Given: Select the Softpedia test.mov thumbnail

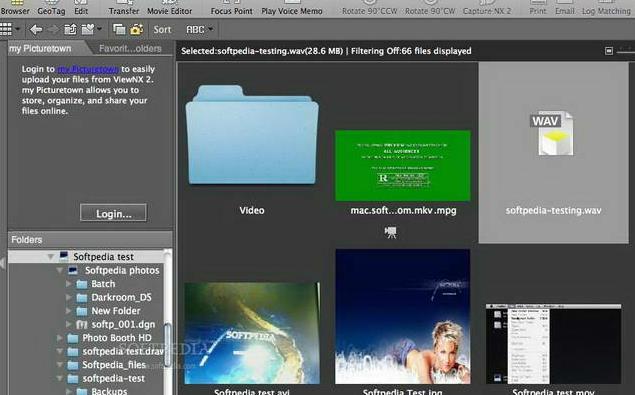Looking at the screenshot, I should pyautogui.click(x=553, y=344).
